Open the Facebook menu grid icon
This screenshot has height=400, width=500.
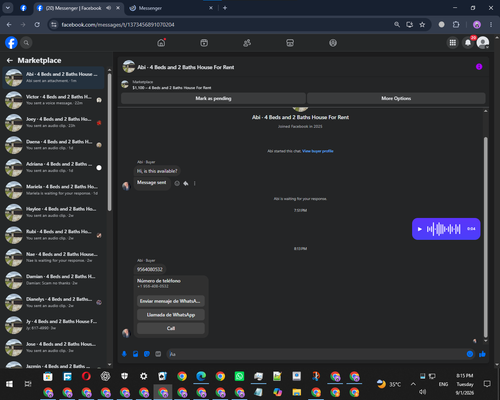click(x=453, y=43)
